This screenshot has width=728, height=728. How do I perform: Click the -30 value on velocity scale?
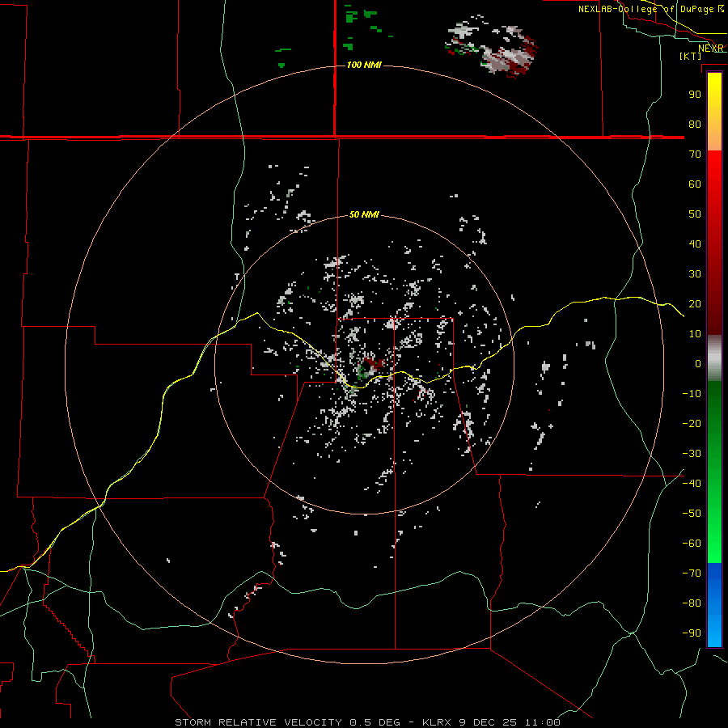(x=692, y=454)
